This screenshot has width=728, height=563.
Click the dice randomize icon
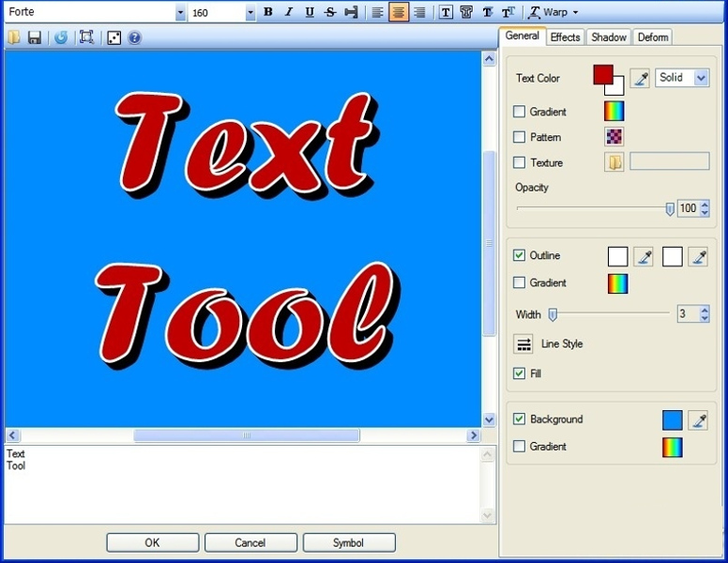point(114,38)
